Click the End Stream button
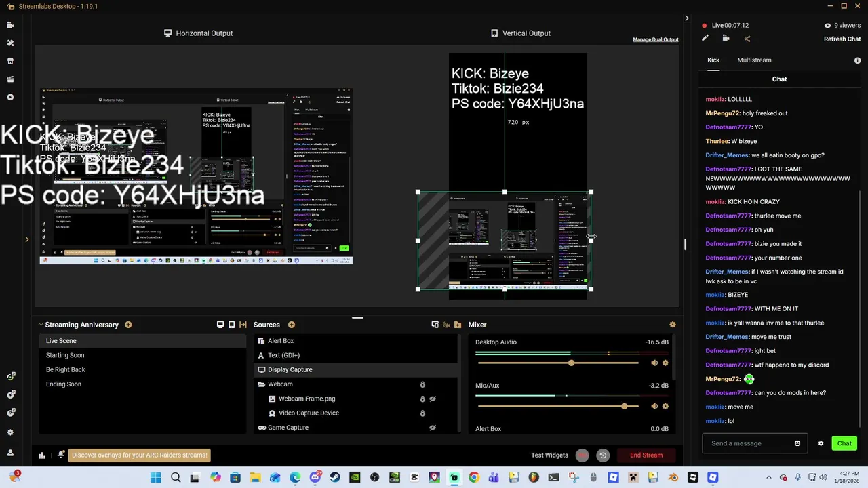868x488 pixels. click(646, 455)
